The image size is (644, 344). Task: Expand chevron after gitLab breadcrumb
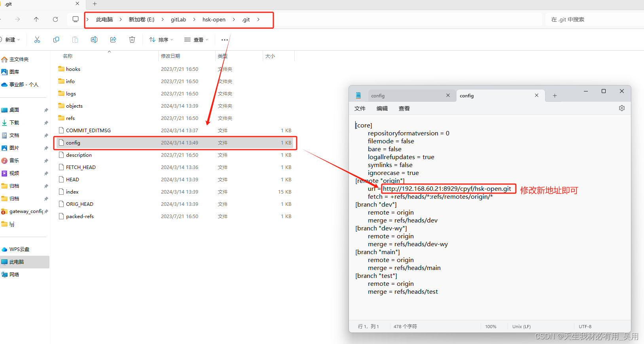pyautogui.click(x=194, y=19)
